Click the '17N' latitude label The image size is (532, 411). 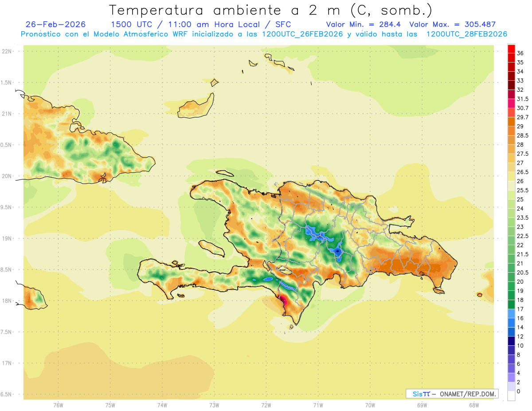click(x=6, y=363)
